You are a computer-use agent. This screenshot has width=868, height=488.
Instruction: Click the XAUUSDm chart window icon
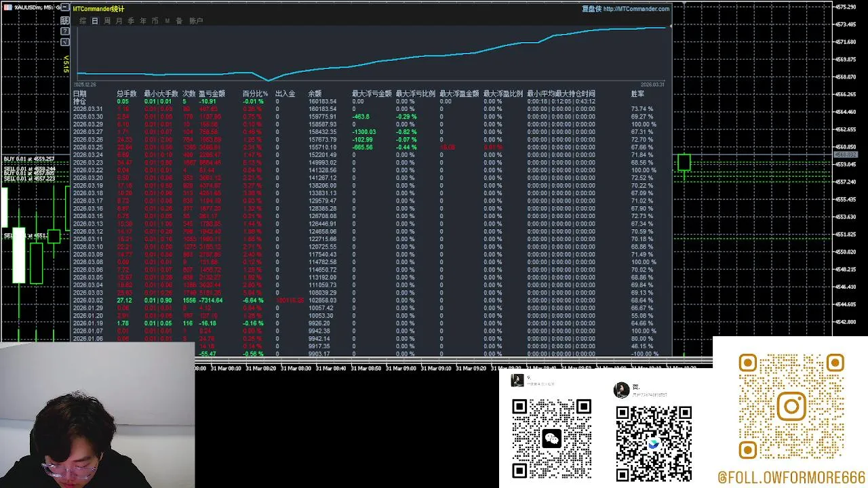click(x=8, y=7)
